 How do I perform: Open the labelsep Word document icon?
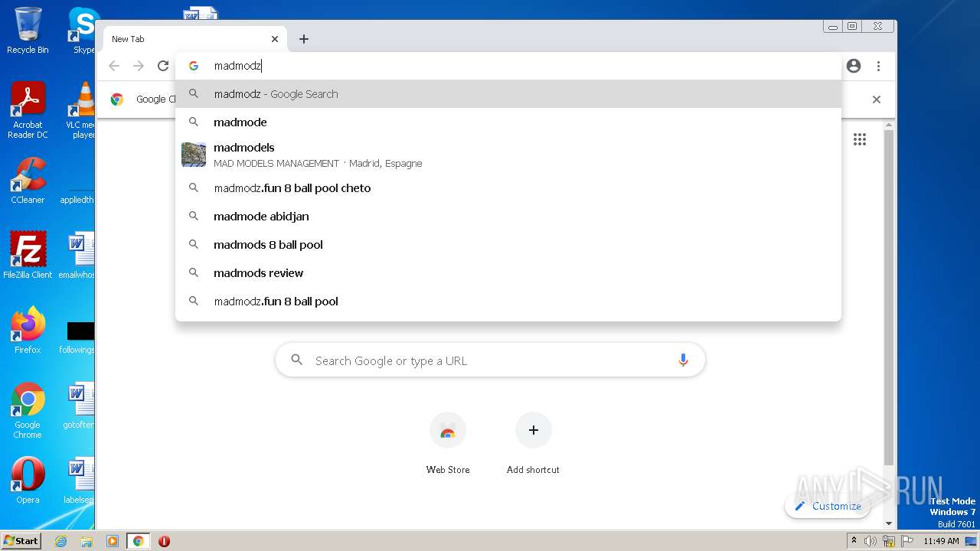click(x=78, y=481)
